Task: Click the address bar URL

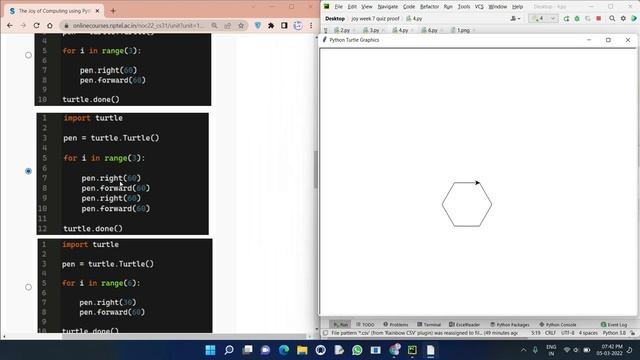Action: (138, 25)
